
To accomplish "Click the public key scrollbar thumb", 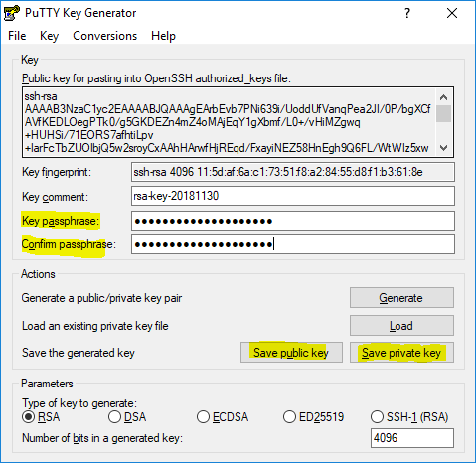I will pyautogui.click(x=443, y=113).
